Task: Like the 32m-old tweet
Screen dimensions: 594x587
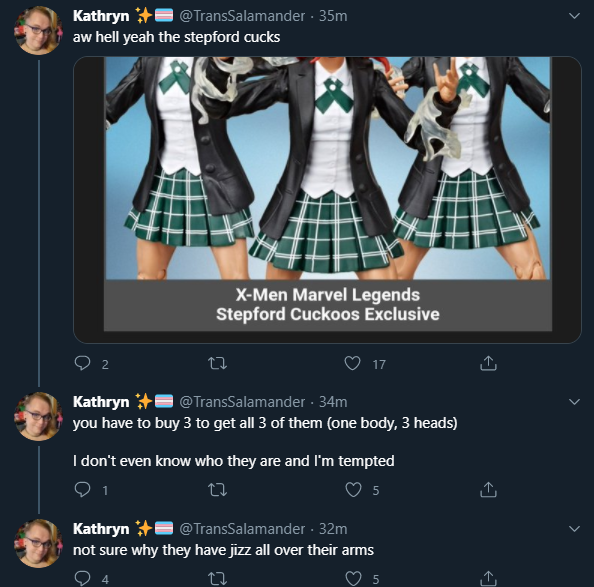Action: point(353,578)
